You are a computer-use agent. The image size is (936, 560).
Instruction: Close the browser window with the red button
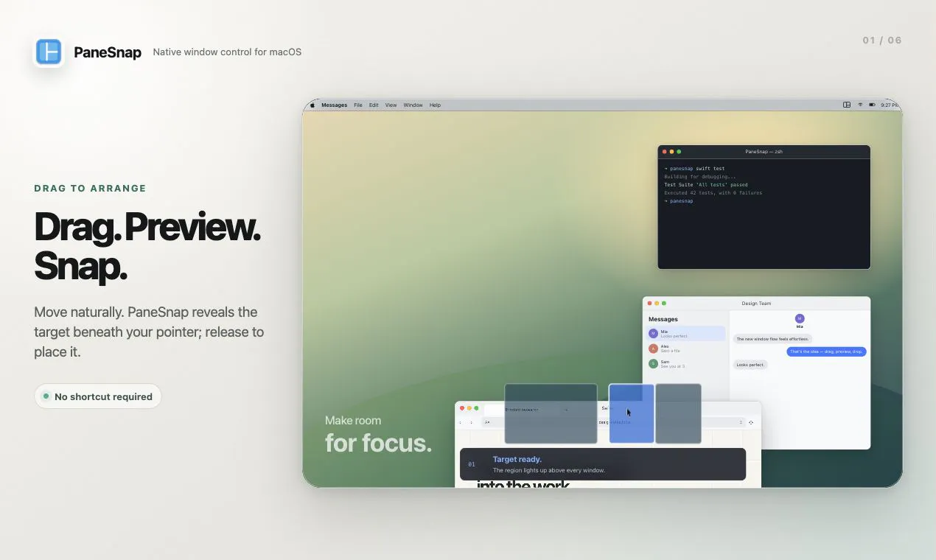[461, 408]
